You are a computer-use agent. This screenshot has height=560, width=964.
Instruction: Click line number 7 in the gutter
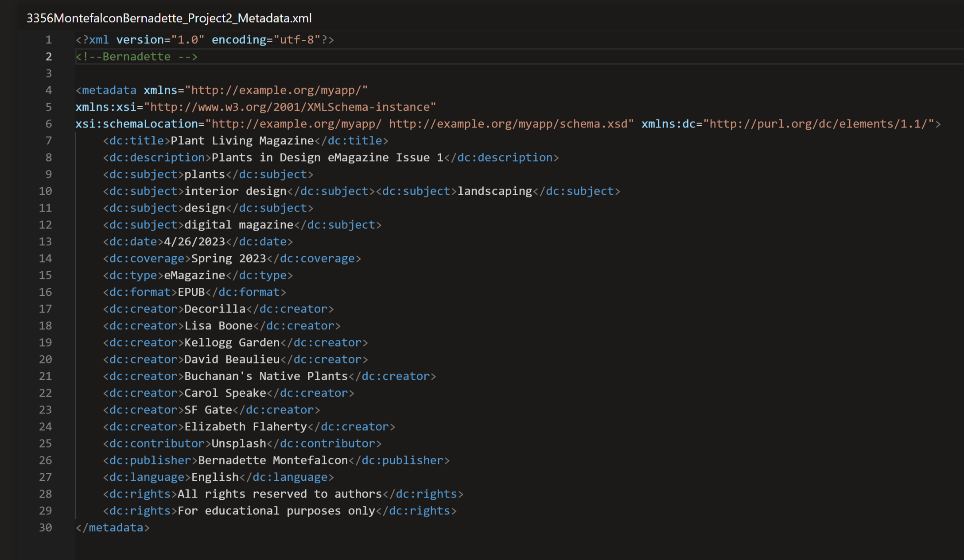coord(49,141)
